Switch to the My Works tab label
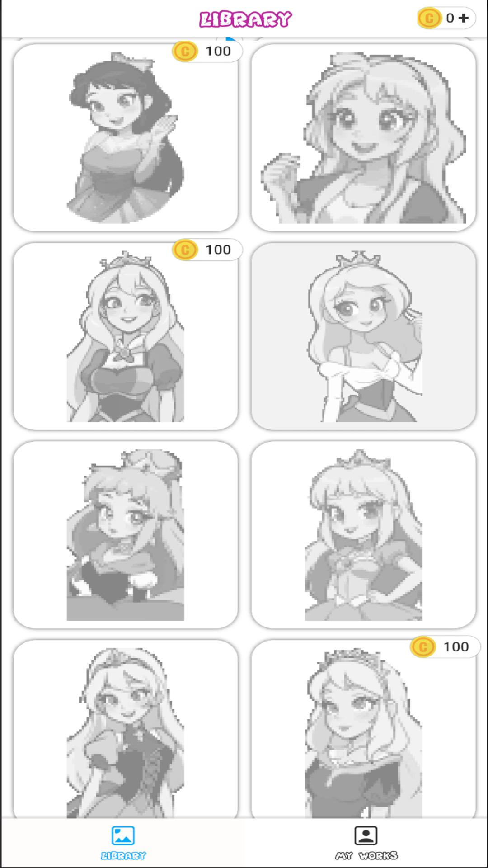 (x=366, y=855)
